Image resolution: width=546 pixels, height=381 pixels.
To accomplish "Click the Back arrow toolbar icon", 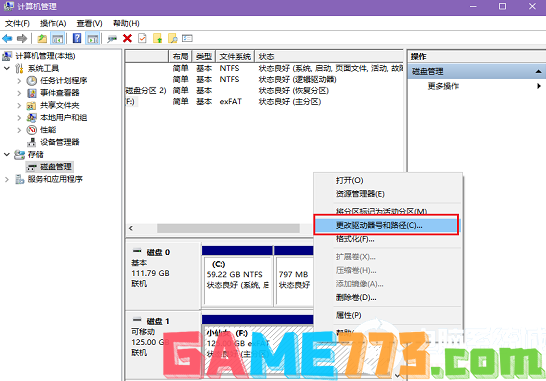I will pyautogui.click(x=7, y=38).
